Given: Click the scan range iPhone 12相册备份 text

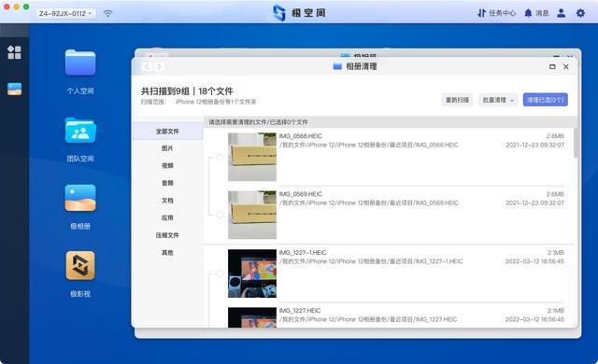Looking at the screenshot, I should pyautogui.click(x=216, y=102).
